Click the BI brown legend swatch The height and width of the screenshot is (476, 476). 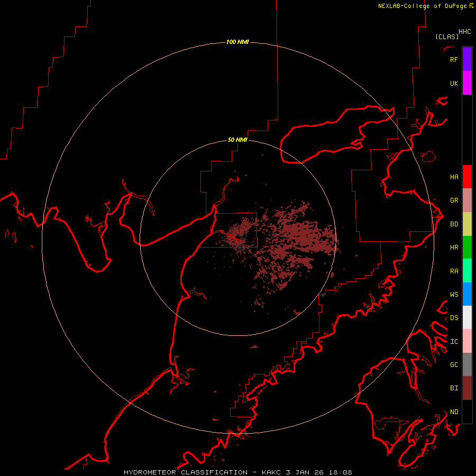click(467, 388)
